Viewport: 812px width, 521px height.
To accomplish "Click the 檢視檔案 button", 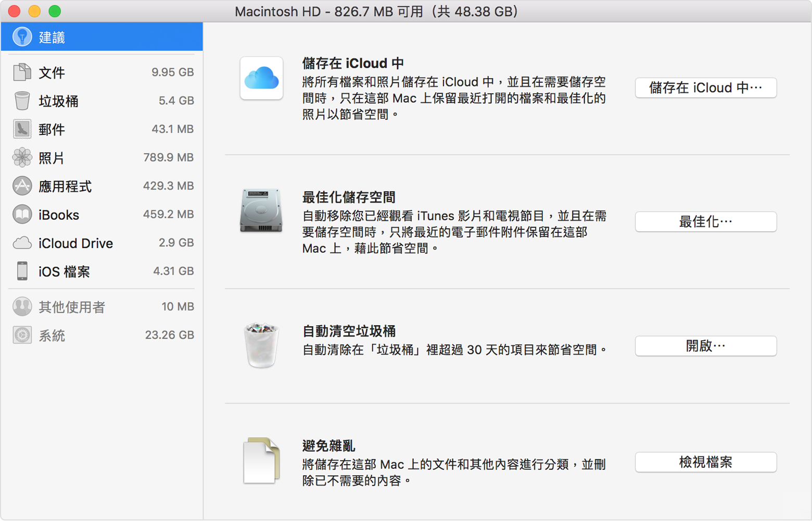I will [x=705, y=462].
